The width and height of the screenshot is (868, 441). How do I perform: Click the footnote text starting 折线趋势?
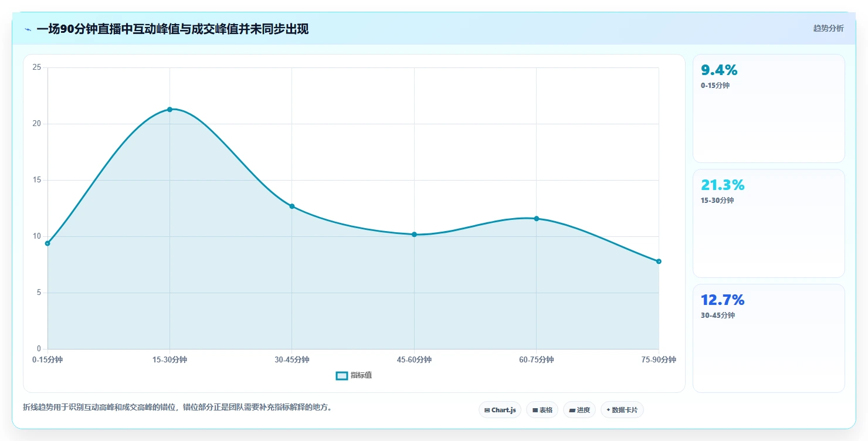point(178,407)
